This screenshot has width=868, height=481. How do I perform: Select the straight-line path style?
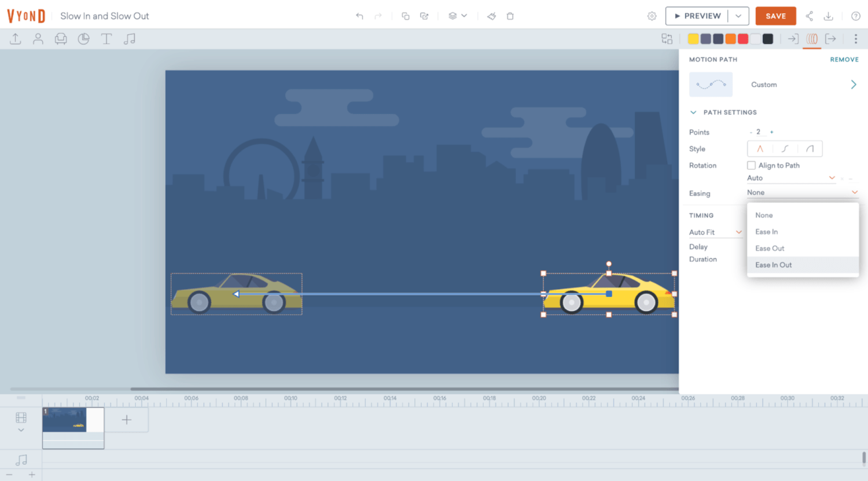point(760,149)
